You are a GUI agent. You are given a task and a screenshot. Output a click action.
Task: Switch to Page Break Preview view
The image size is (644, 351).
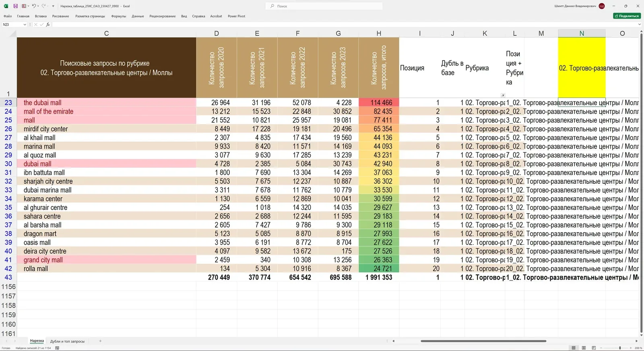pos(594,348)
